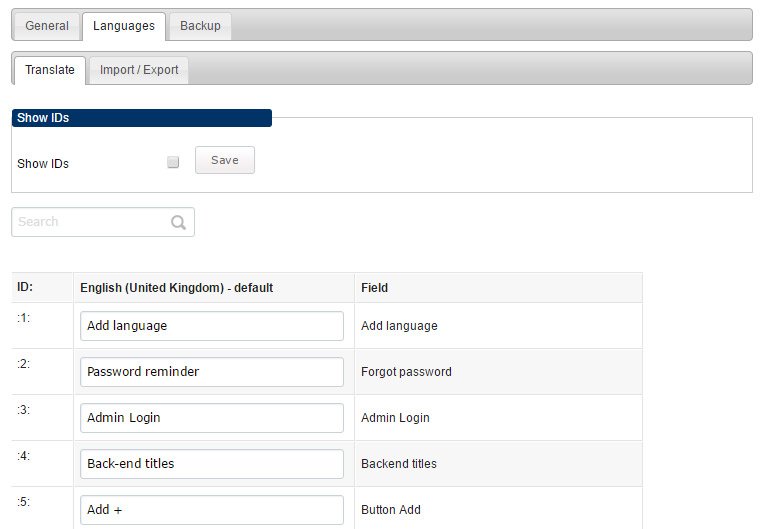Click the Field column header
Image resolution: width=763 pixels, height=529 pixels.
[374, 288]
